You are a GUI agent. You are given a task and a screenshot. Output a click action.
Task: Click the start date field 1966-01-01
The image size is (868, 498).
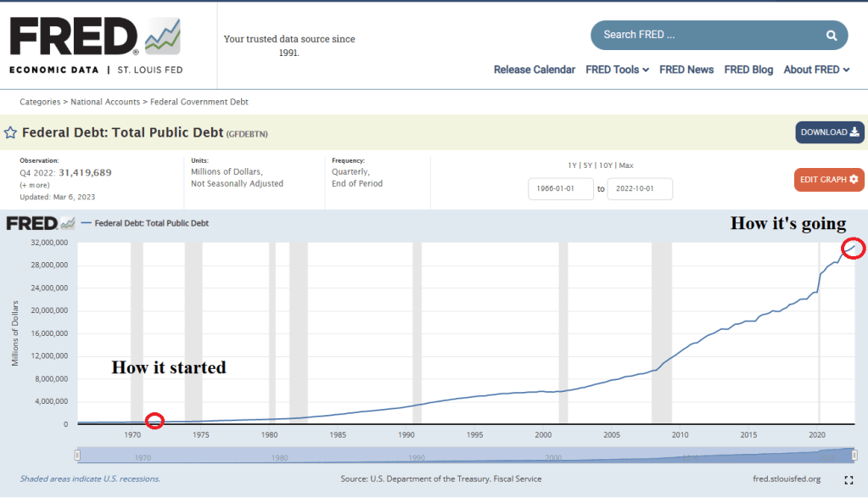pos(560,188)
